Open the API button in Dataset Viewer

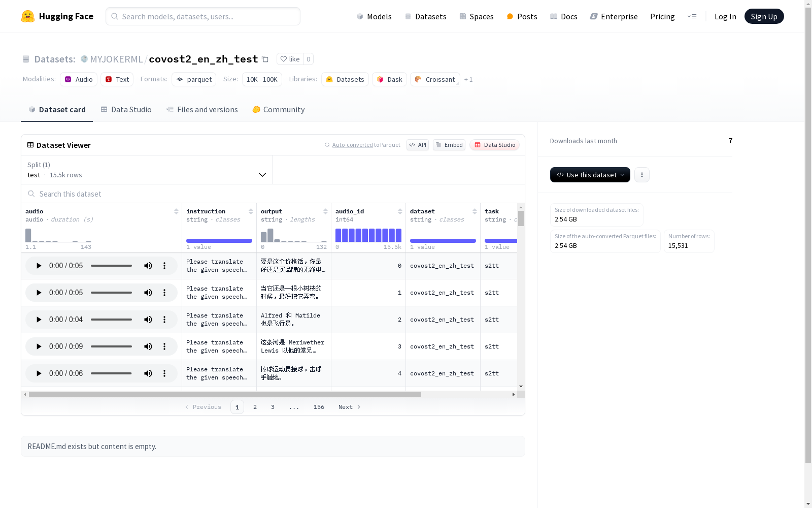point(418,145)
